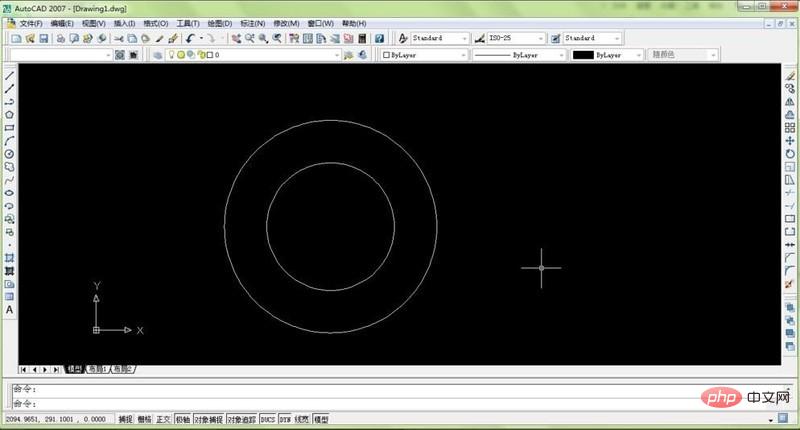Toggle 栅格 grid display in status bar
This screenshot has width=800, height=430.
[144, 419]
